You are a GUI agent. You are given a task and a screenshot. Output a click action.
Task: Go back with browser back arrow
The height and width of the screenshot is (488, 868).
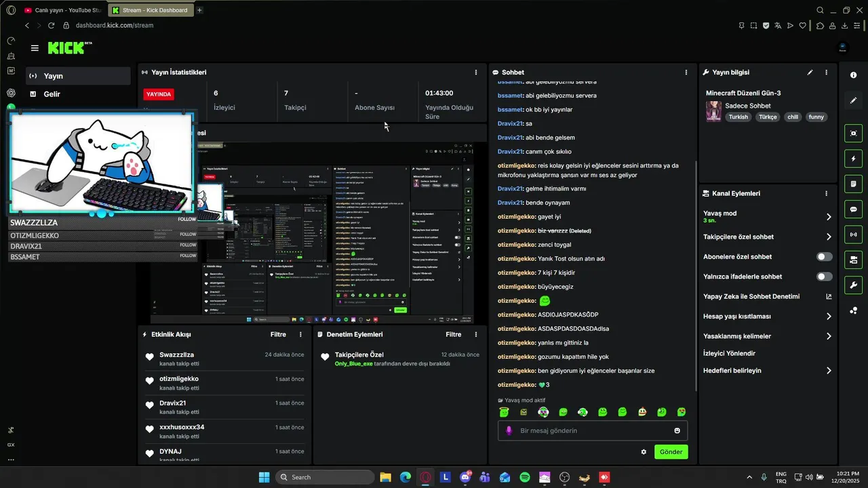pos(27,25)
